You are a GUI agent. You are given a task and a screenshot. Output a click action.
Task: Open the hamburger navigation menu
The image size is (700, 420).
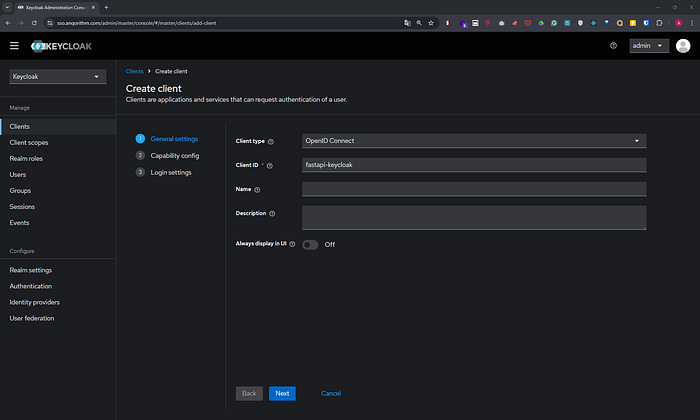pos(14,46)
